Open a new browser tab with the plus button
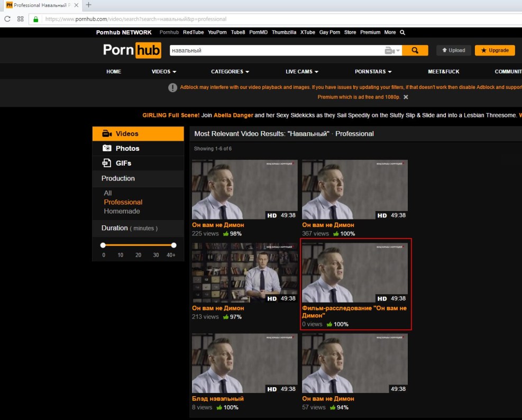This screenshot has width=522, height=420. tap(88, 5)
